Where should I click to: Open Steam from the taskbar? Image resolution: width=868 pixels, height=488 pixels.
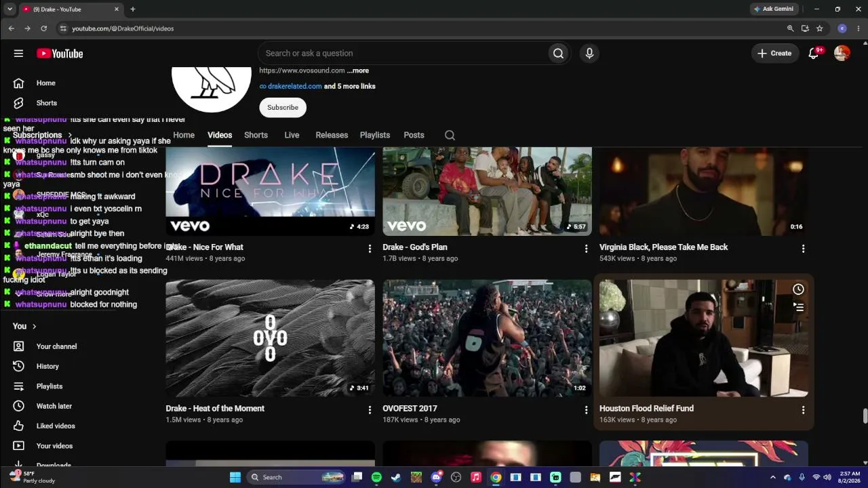coord(396,477)
